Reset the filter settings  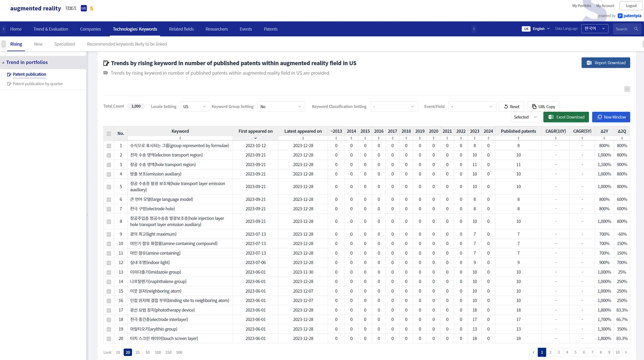coord(511,107)
